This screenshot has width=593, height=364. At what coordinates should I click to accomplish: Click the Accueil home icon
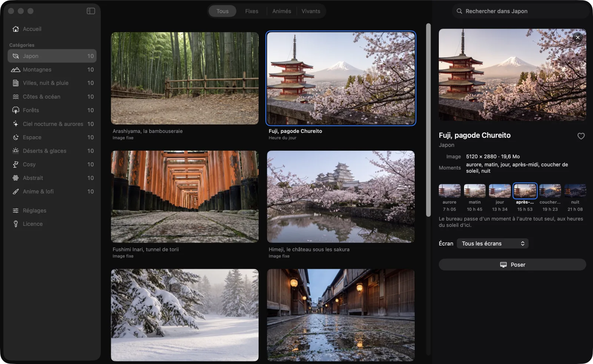pos(16,29)
